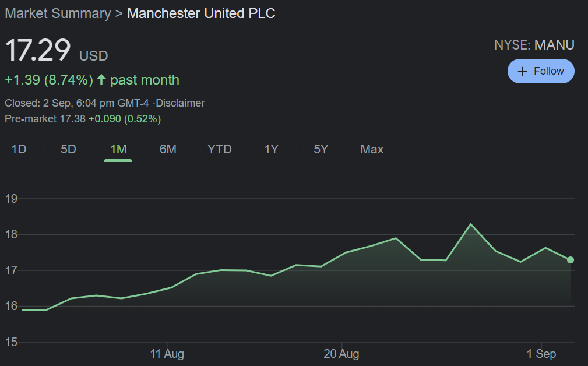The height and width of the screenshot is (366, 588).
Task: Switch to the 1Y tab
Action: point(271,149)
